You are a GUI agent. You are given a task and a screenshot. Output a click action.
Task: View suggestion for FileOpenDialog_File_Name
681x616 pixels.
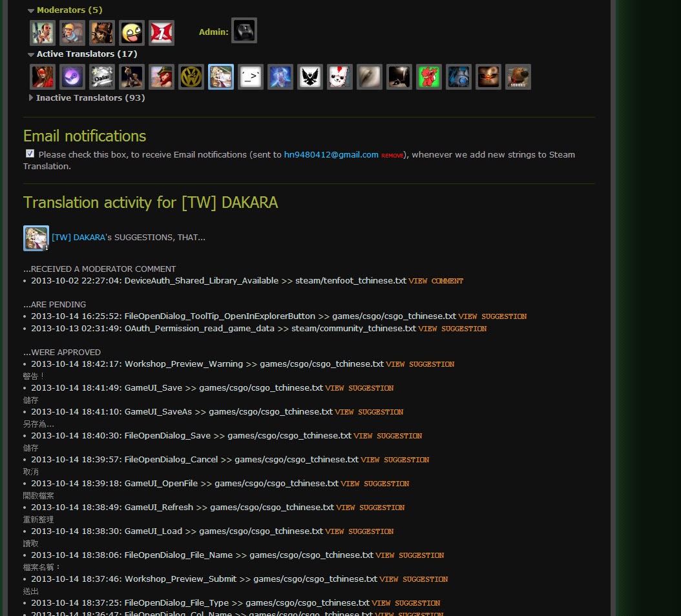tap(410, 555)
